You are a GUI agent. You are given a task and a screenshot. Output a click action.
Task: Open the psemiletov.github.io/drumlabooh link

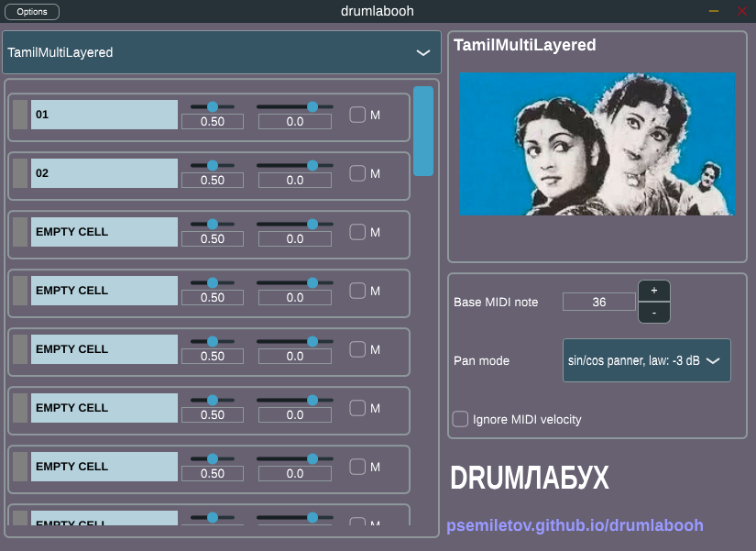[x=575, y=525]
